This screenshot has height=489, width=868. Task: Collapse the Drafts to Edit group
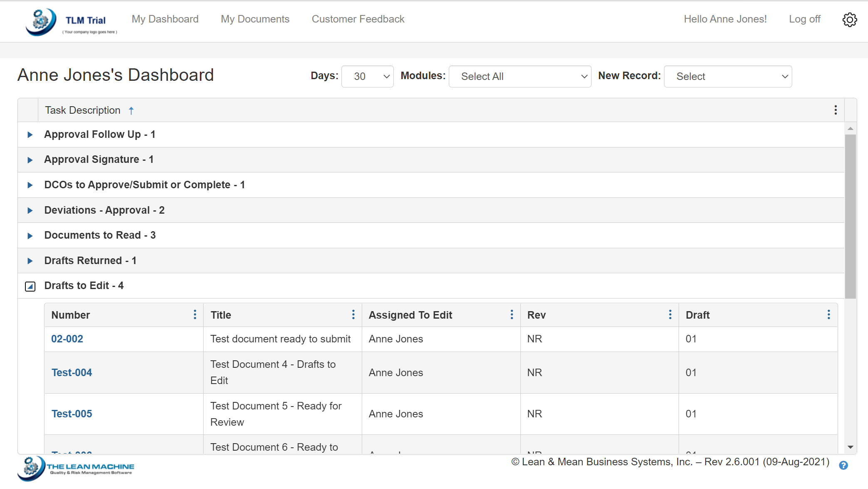click(30, 286)
